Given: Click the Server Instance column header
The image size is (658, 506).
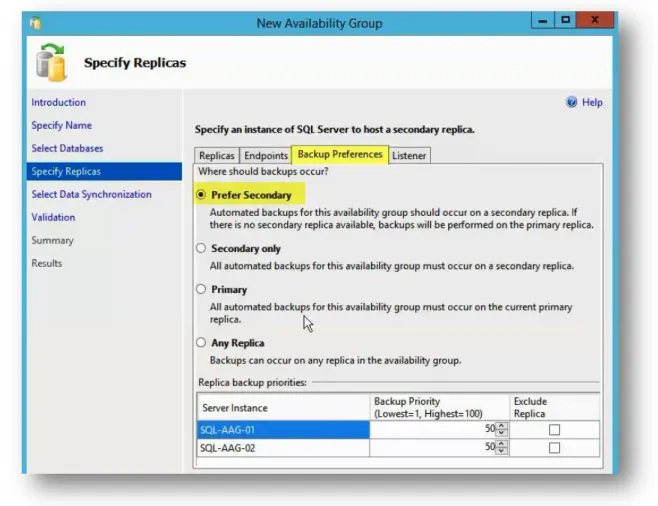Looking at the screenshot, I should coord(283,407).
